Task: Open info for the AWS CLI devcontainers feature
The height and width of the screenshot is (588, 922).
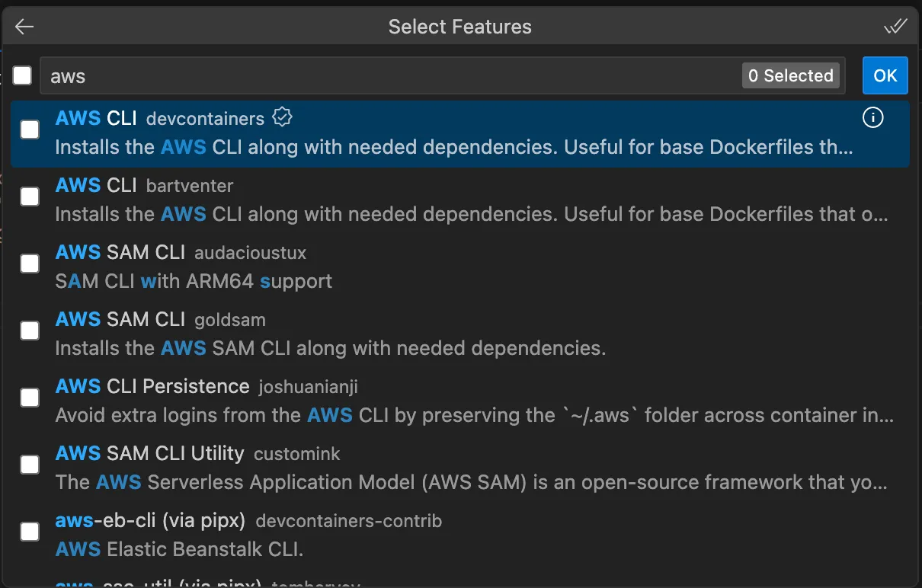Action: pos(873,117)
